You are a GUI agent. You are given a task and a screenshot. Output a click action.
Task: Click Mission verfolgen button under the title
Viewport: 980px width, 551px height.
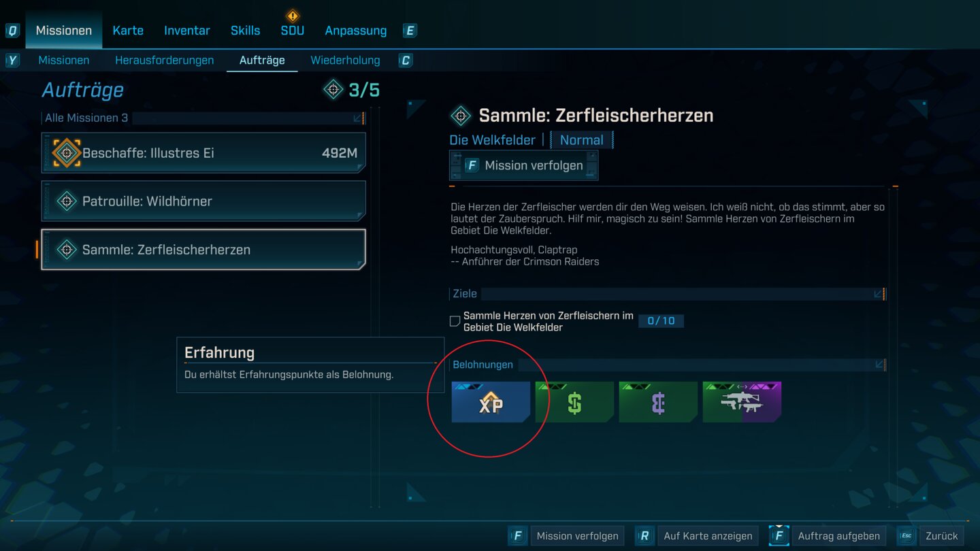pyautogui.click(x=524, y=165)
